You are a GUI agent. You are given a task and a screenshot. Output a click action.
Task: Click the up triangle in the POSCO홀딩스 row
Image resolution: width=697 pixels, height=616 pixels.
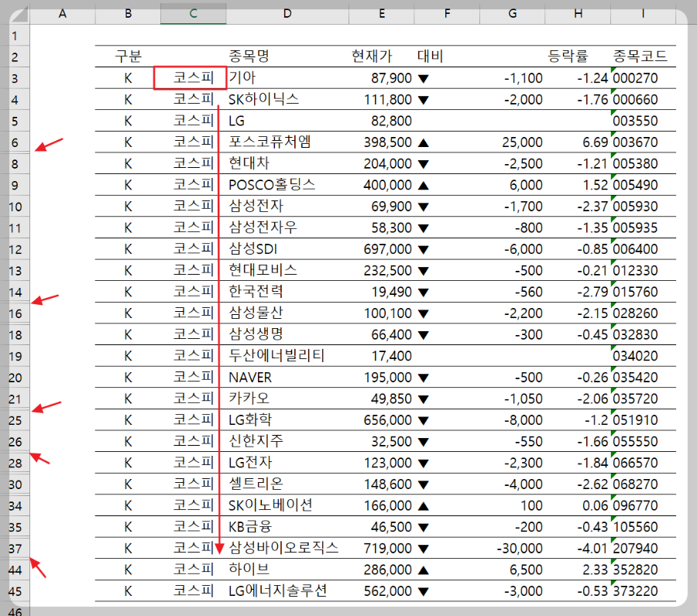click(424, 186)
